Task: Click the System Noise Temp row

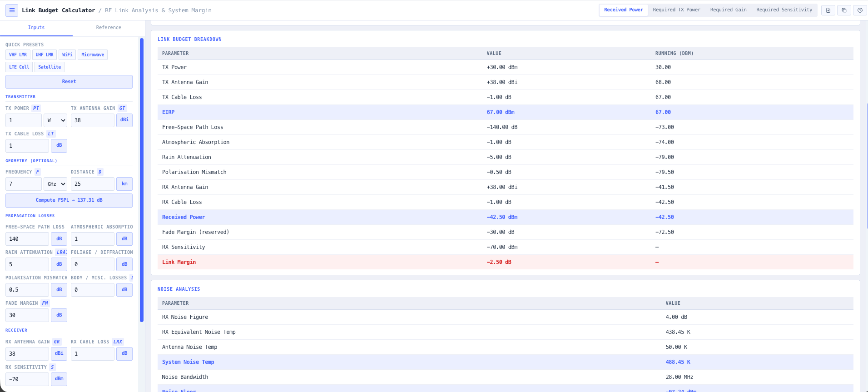Action: [505, 362]
